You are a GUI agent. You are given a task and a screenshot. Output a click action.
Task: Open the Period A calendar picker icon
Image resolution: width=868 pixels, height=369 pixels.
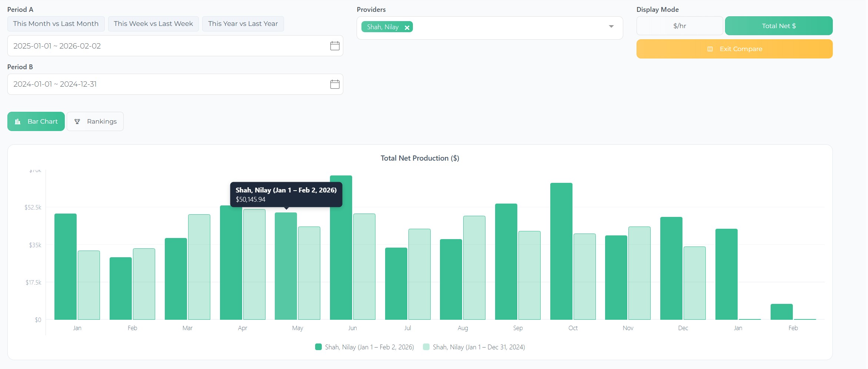tap(334, 46)
